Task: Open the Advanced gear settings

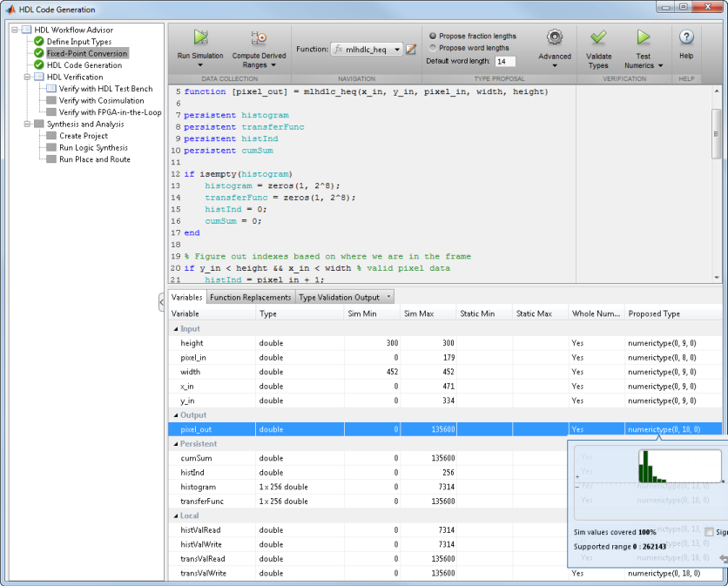Action: tap(555, 37)
